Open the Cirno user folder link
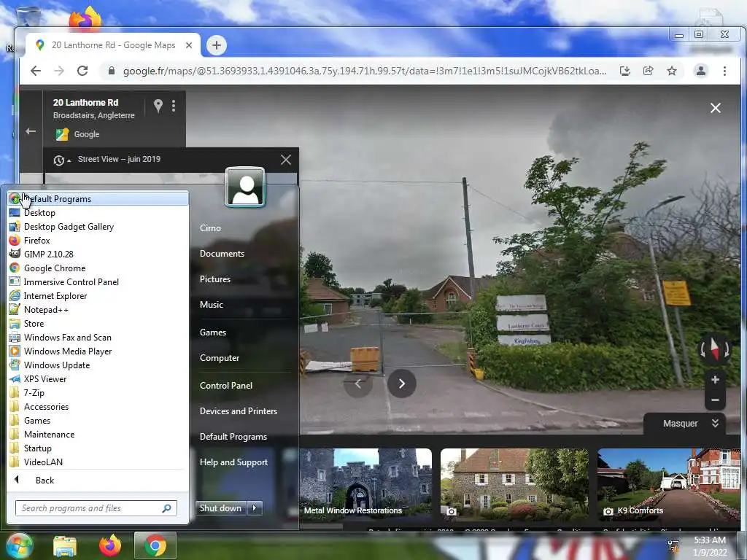This screenshot has width=747, height=560. pos(210,228)
